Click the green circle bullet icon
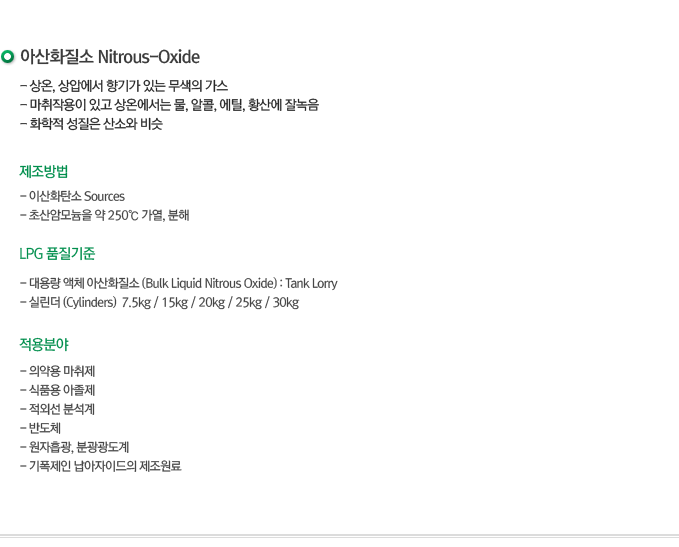 point(7,57)
